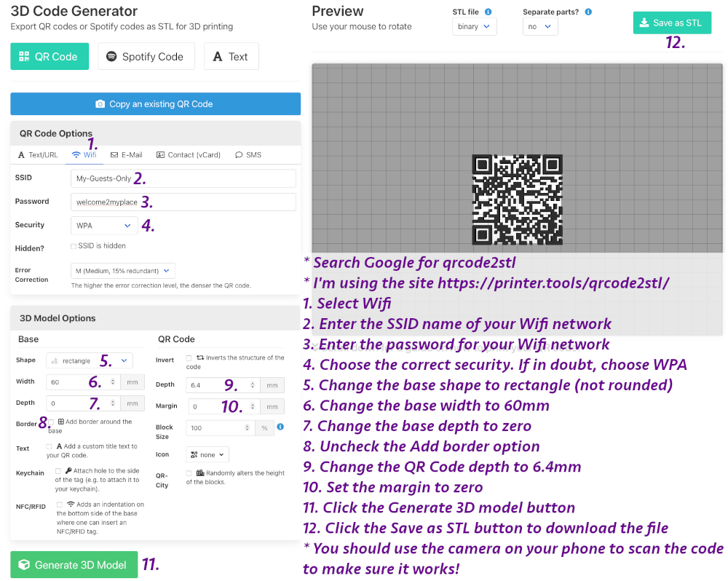
Task: Open the Separate parts dropdown
Action: (x=540, y=26)
